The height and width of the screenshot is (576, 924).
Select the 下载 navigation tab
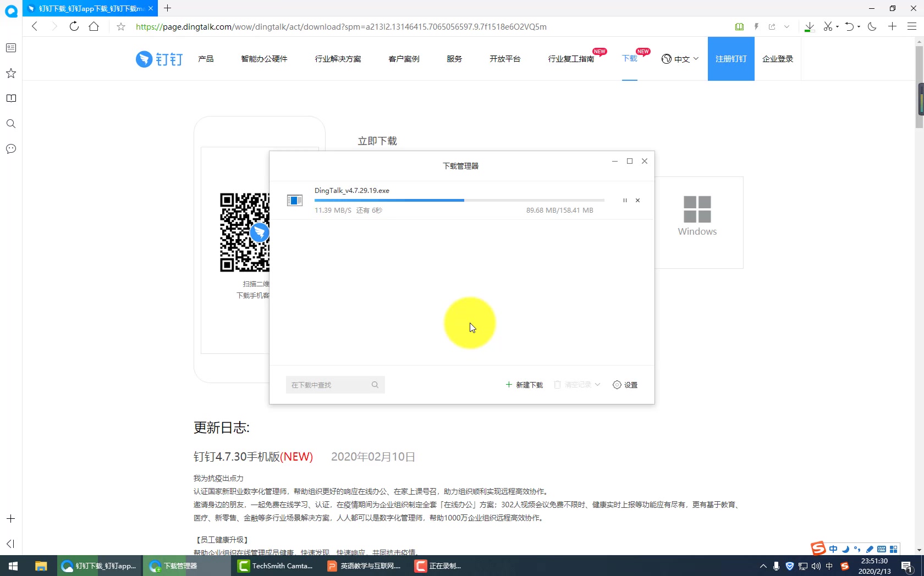click(x=629, y=59)
